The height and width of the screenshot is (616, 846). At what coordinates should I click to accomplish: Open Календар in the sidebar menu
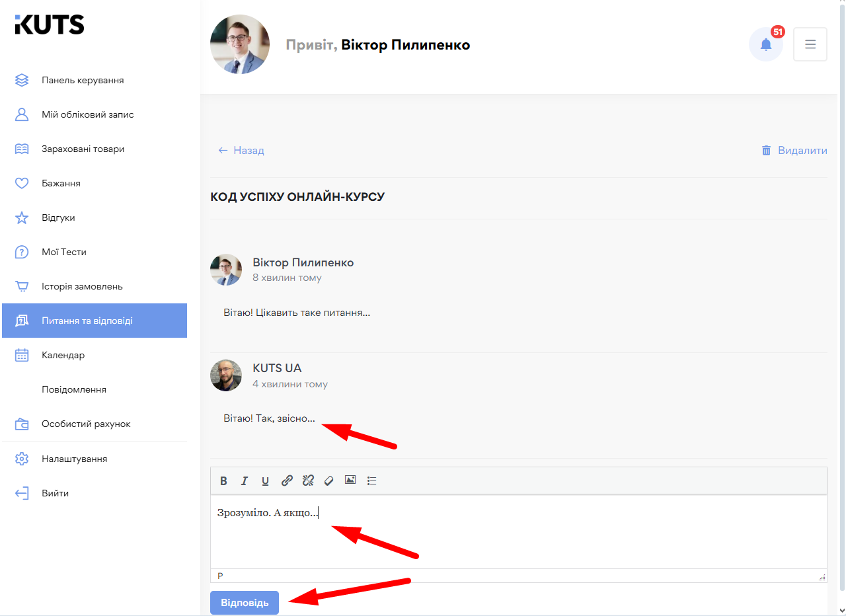(x=63, y=355)
